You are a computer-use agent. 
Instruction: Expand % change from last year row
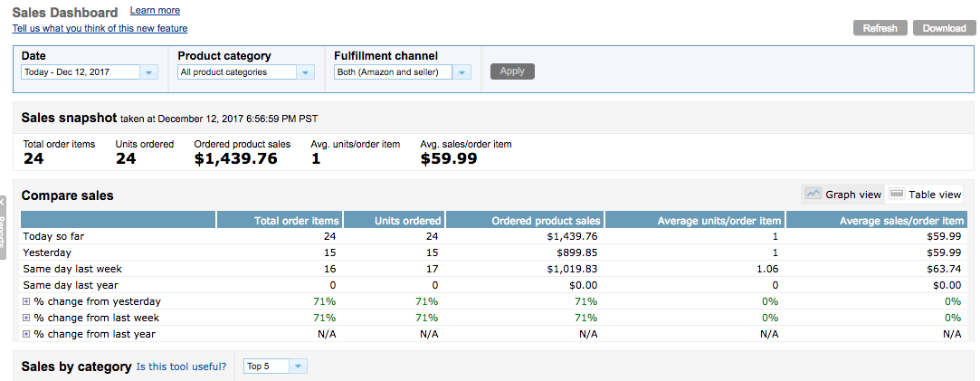click(x=26, y=334)
